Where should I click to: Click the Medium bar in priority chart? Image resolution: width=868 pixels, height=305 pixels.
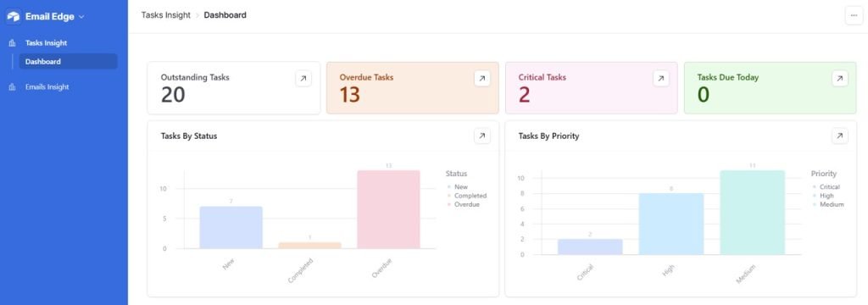[x=753, y=213]
